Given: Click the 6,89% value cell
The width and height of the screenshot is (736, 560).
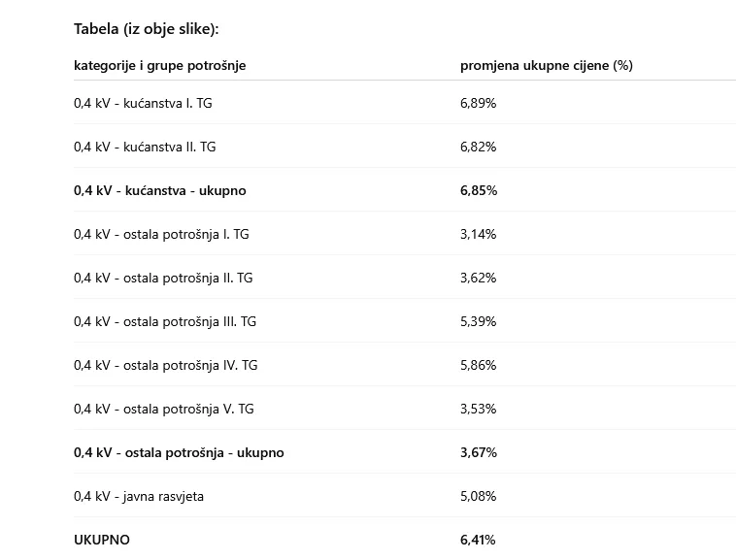Looking at the screenshot, I should [478, 103].
